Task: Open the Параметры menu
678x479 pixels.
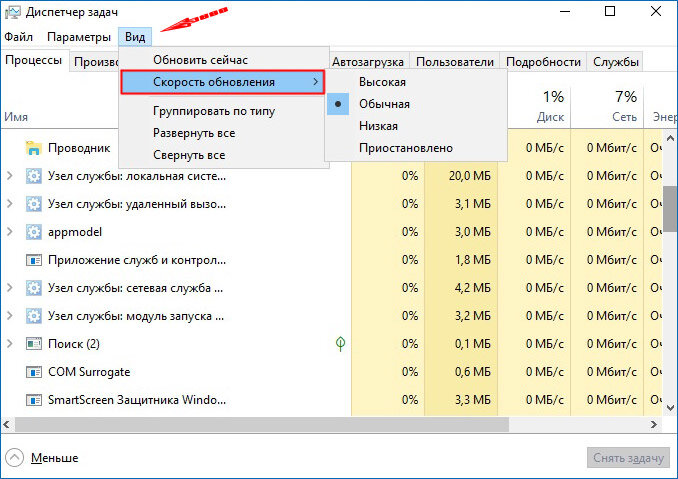Action: tap(79, 37)
